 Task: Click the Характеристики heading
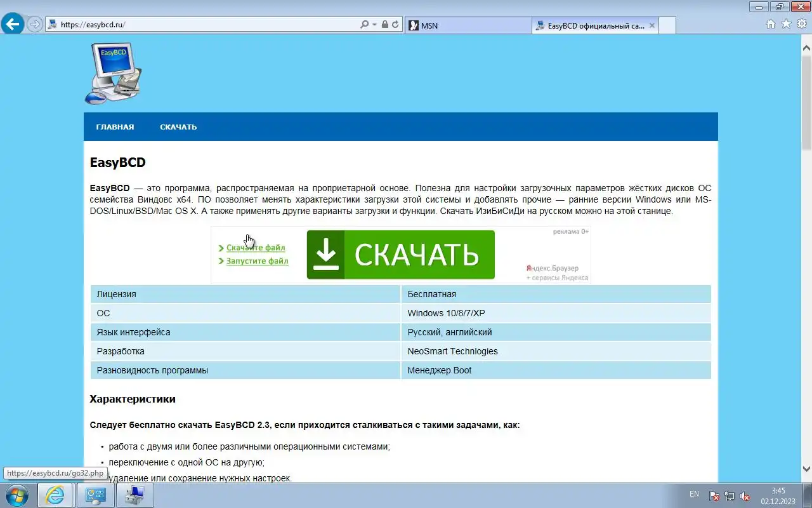point(133,399)
